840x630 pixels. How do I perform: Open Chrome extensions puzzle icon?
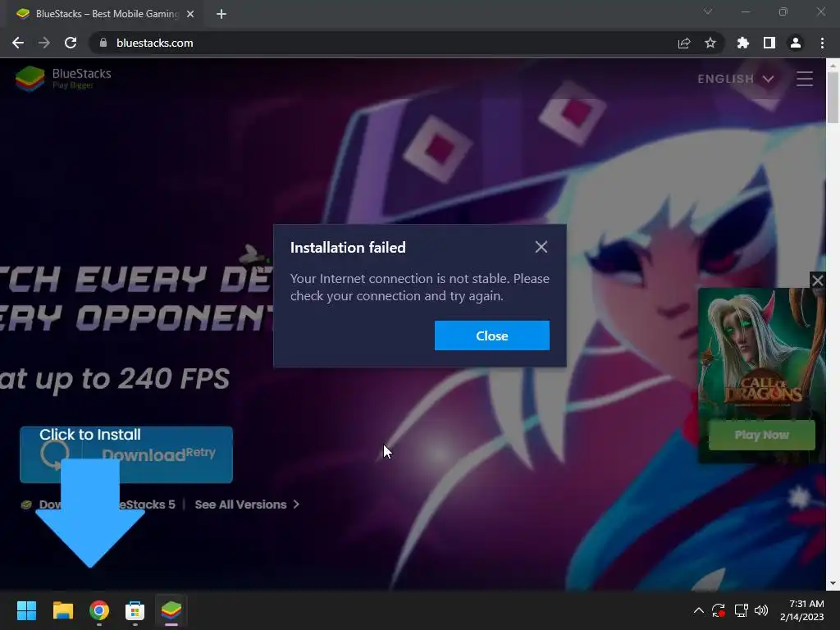(x=743, y=43)
